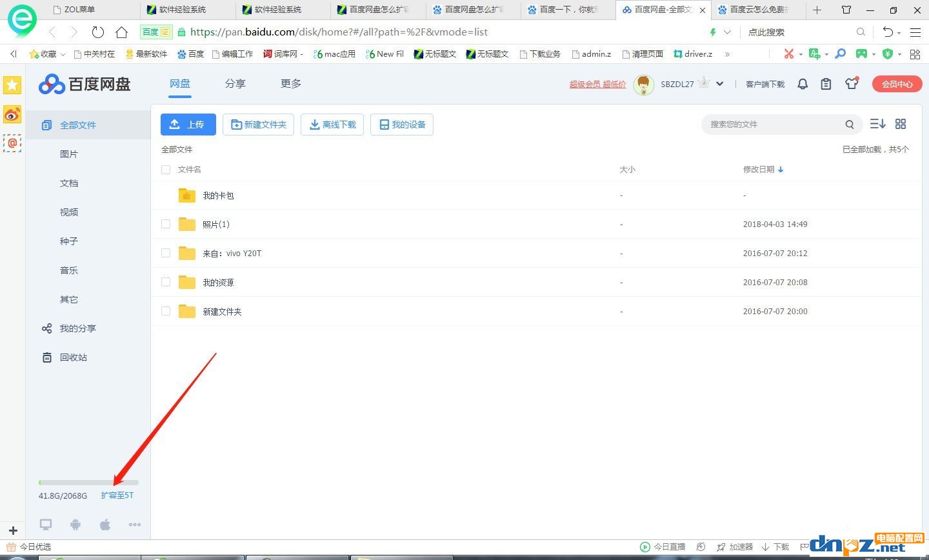Open the mail @ sidebar icon
The height and width of the screenshot is (560, 929).
(12, 143)
